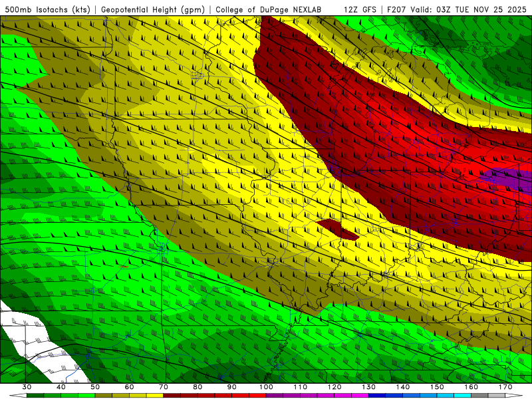The height and width of the screenshot is (399, 532).
Task: Click the color bar label 170
Action: click(505, 387)
